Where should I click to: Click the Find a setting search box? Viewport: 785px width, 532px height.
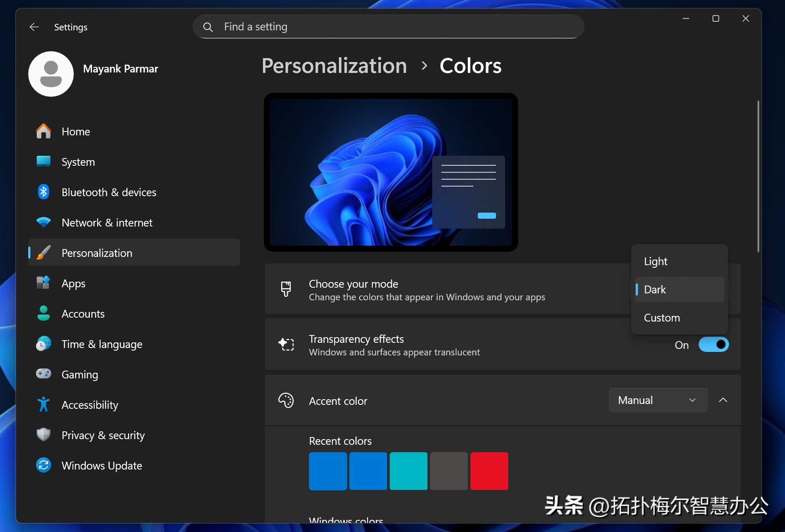pos(388,27)
